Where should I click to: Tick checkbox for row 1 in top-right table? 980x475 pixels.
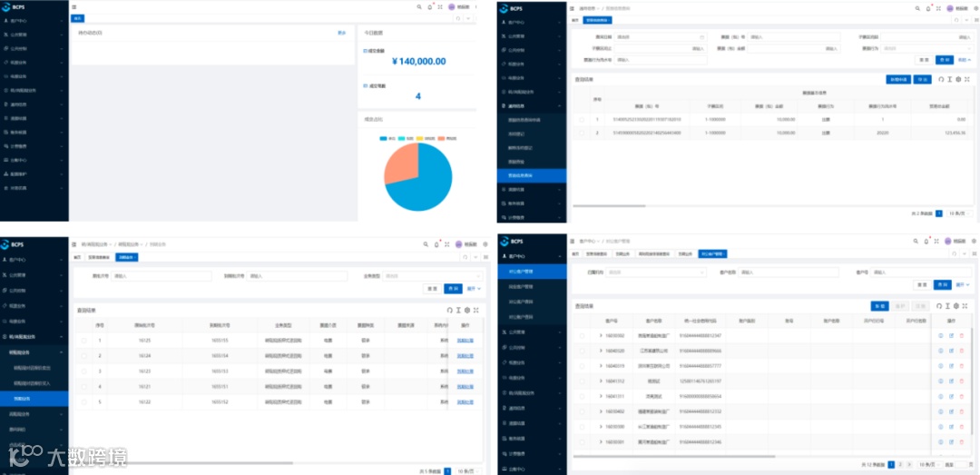click(x=582, y=120)
